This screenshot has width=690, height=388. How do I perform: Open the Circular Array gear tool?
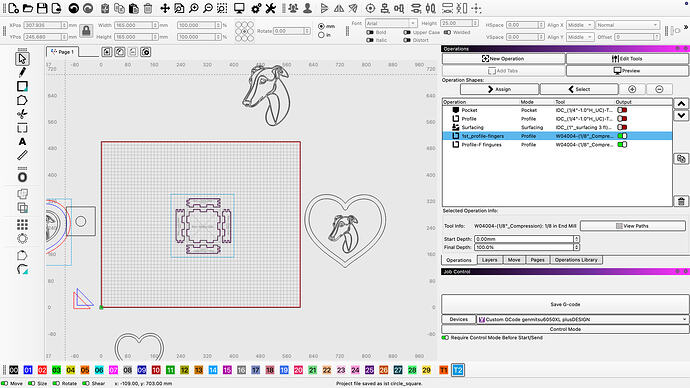(x=22, y=238)
